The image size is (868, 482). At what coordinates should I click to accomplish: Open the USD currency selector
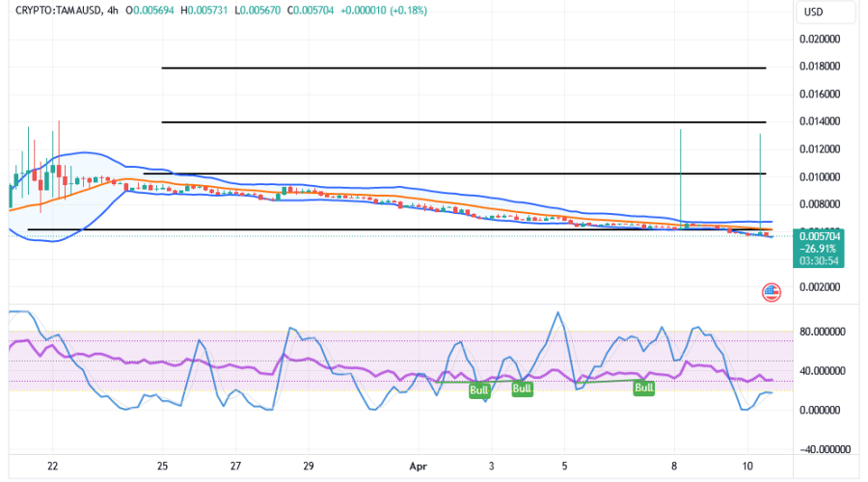point(826,13)
